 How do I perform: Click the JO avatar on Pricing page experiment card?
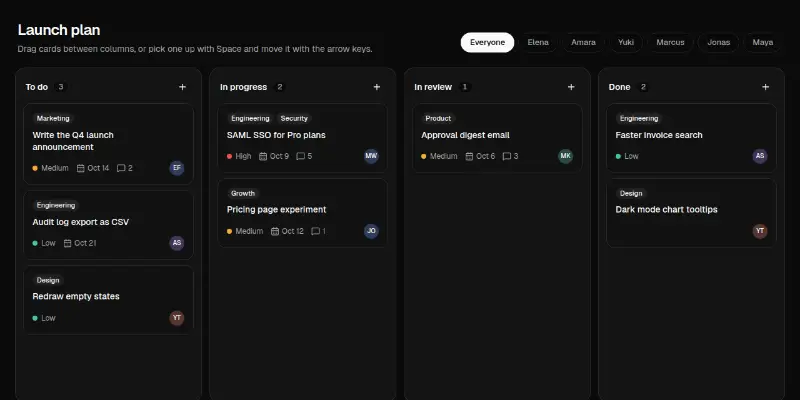(371, 231)
